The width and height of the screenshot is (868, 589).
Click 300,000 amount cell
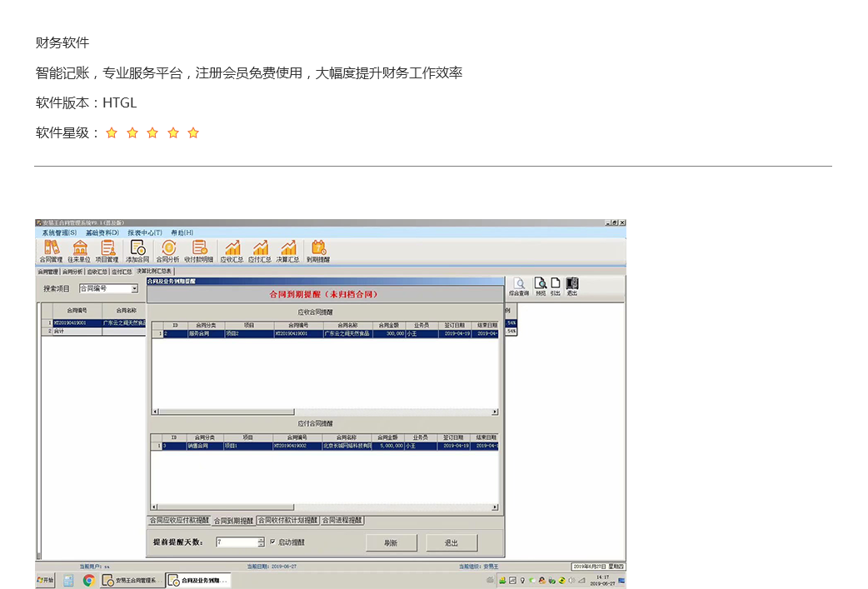389,334
